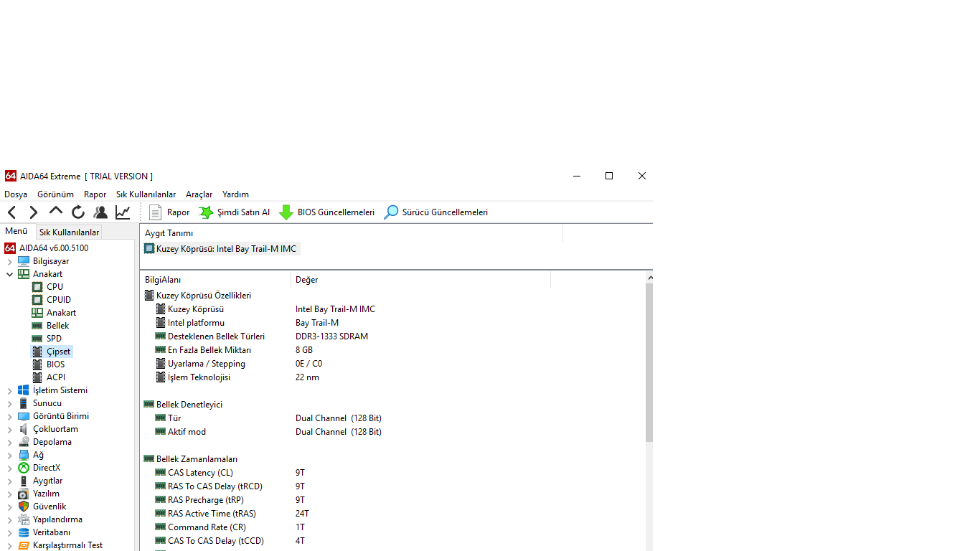Click the Güvenlik shield icon
This screenshot has height=551, width=980.
coord(24,507)
